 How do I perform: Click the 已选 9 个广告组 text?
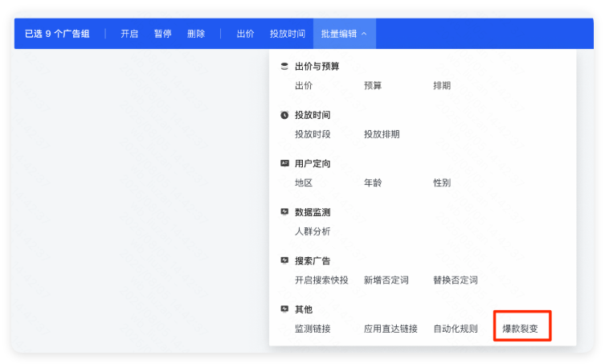pos(57,34)
